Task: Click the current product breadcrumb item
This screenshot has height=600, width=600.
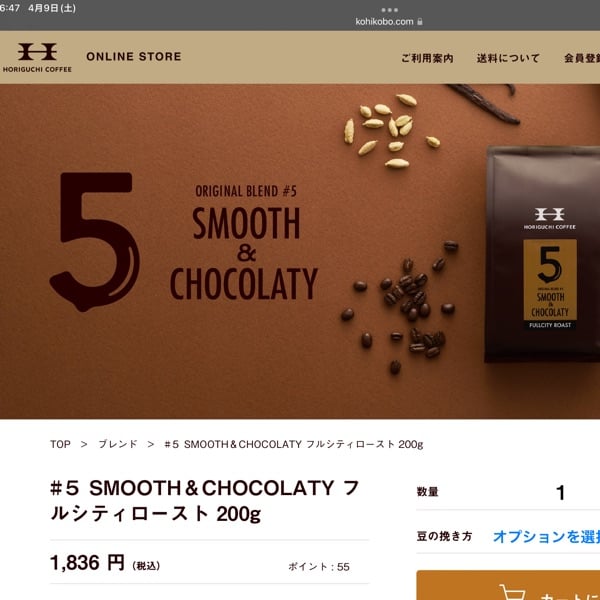Action: click(x=294, y=444)
